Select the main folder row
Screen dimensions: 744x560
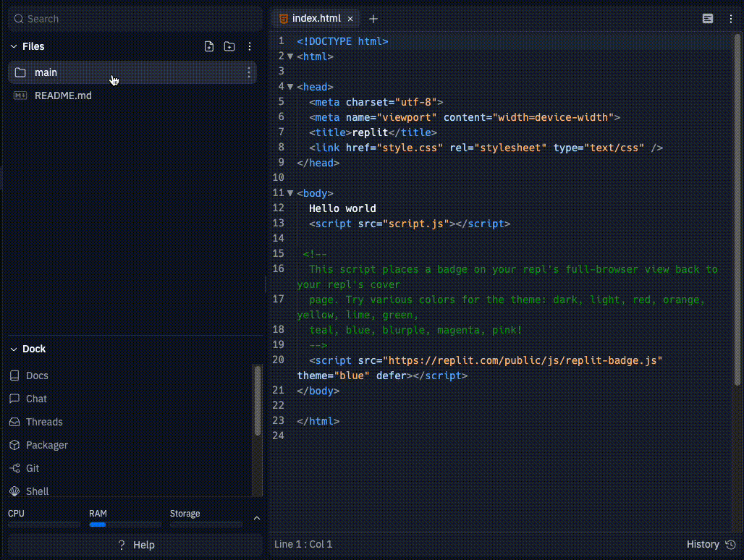132,72
